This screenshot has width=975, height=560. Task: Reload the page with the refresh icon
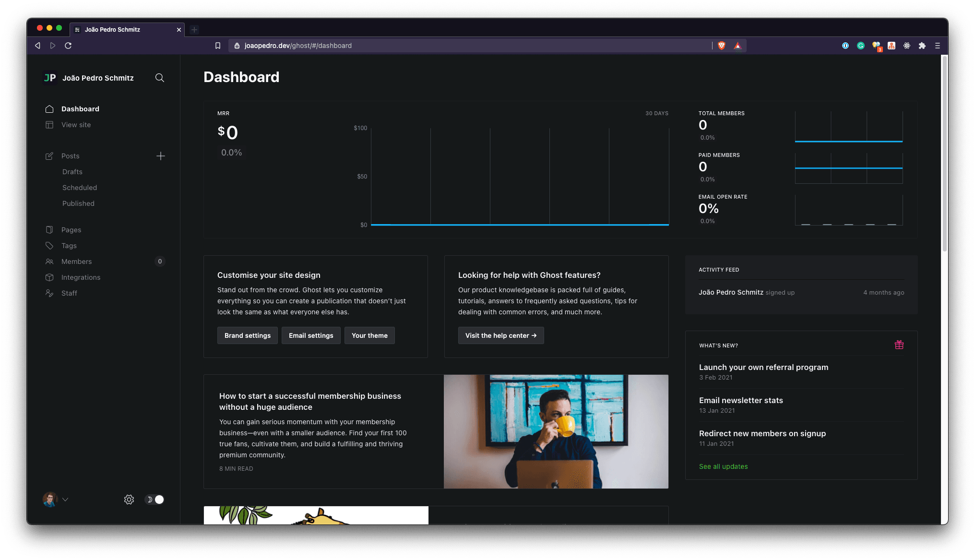[x=68, y=46]
